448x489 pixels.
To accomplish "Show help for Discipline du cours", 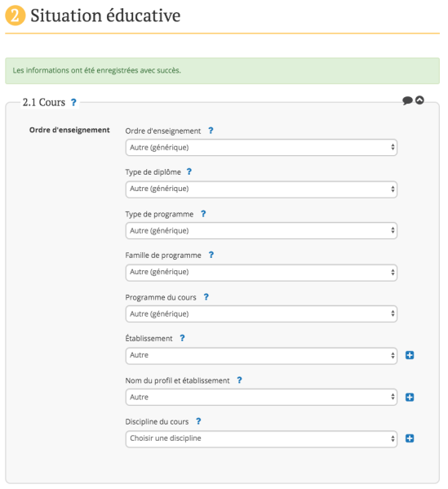I will (198, 421).
